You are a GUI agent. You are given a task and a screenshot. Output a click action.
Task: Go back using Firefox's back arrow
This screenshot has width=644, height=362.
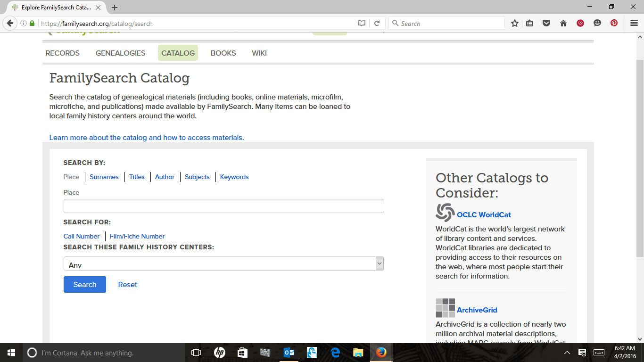(x=10, y=23)
